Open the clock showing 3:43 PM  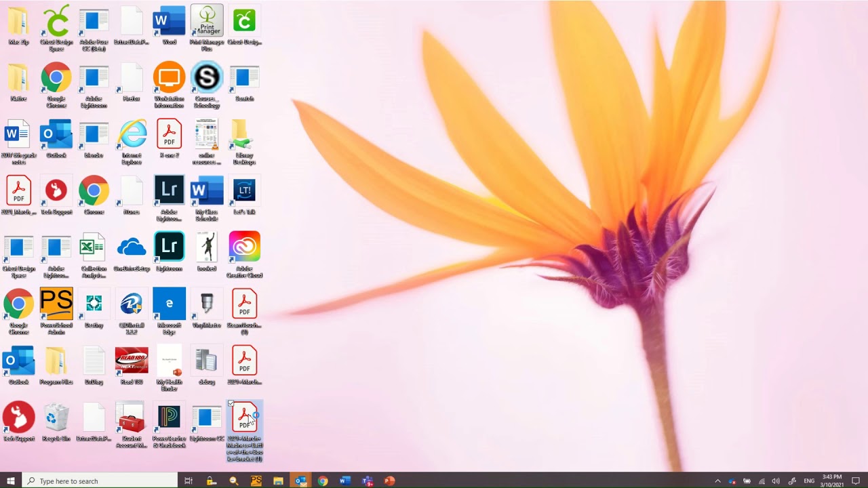(x=832, y=481)
